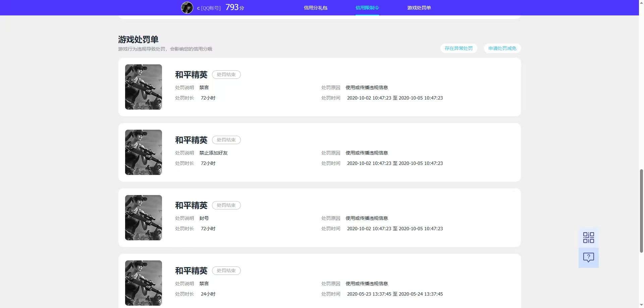Click the 793分 credit score
The width and height of the screenshot is (644, 308).
click(235, 7)
